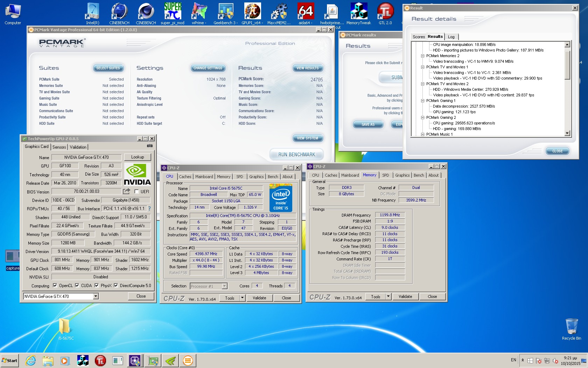The width and height of the screenshot is (588, 368).
Task: Open GPU selection dropdown in GPU-Z
Action: (96, 296)
